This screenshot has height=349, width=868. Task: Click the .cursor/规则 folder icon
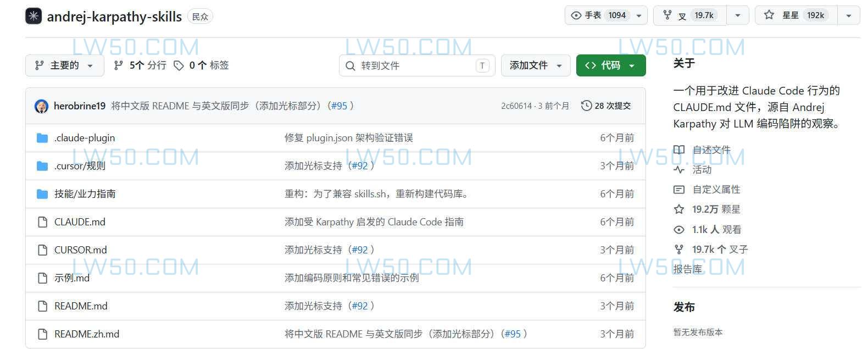[x=42, y=166]
